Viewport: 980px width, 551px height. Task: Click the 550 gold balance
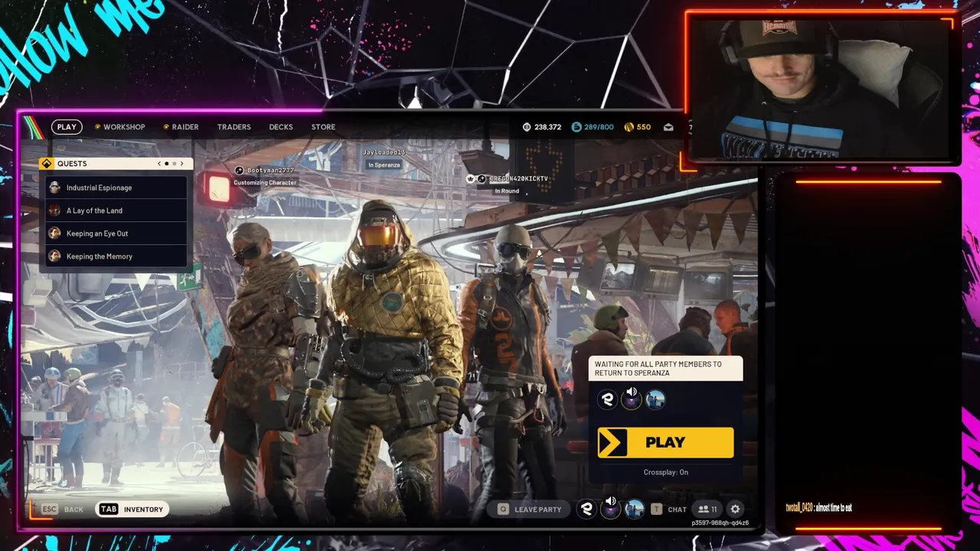tap(644, 127)
